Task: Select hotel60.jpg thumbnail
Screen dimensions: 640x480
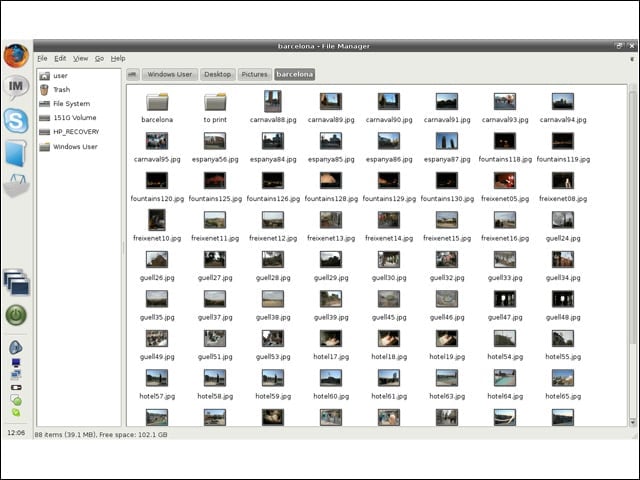Action: (x=331, y=378)
